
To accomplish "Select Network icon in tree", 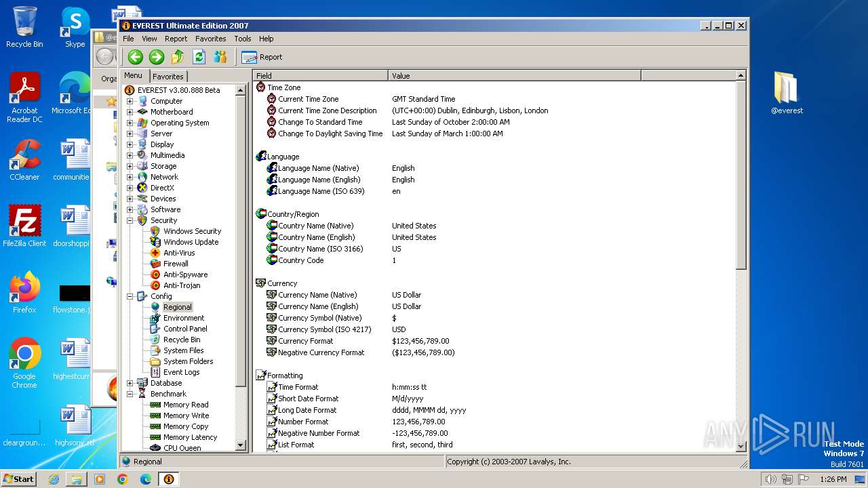I will coord(142,177).
